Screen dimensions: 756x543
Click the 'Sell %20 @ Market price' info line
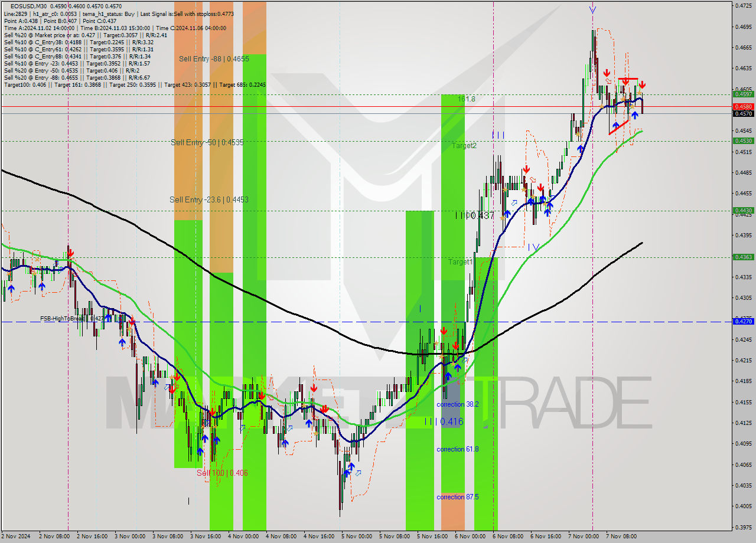tap(86, 35)
